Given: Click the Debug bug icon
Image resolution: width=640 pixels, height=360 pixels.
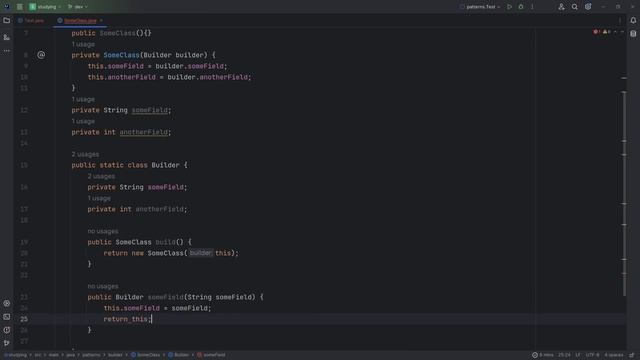Looking at the screenshot, I should [x=521, y=7].
